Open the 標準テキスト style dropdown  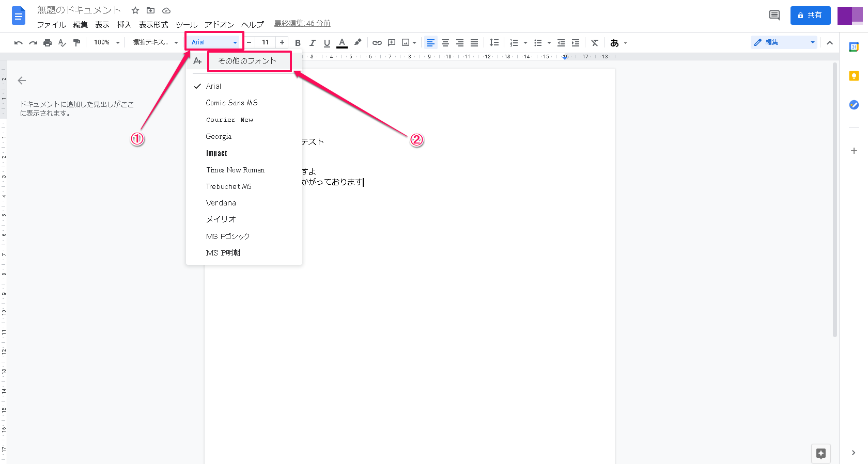point(155,42)
